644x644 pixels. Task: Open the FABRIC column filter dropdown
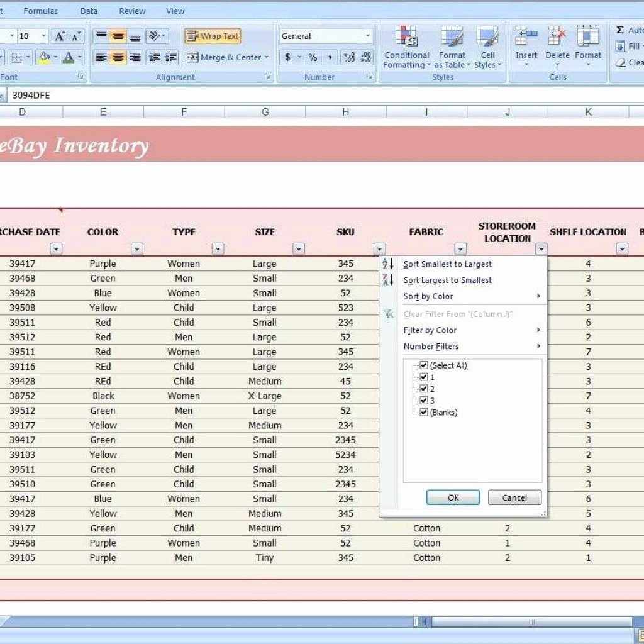(460, 249)
